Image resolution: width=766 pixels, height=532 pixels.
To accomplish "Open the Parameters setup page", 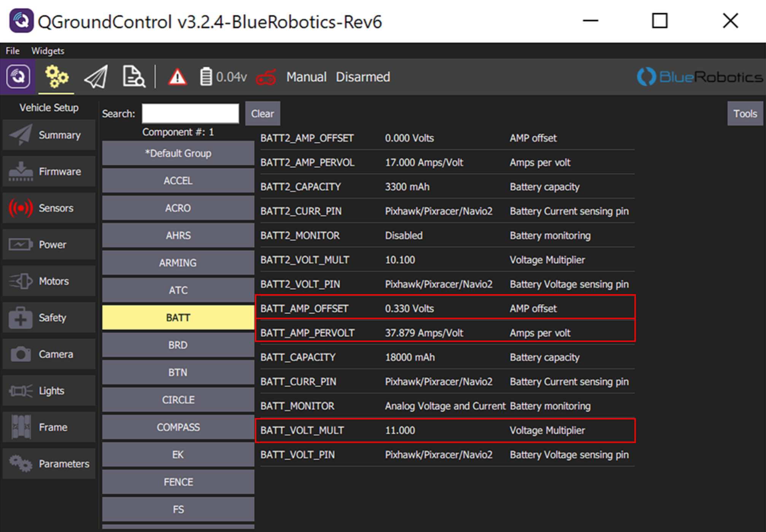I will click(49, 464).
